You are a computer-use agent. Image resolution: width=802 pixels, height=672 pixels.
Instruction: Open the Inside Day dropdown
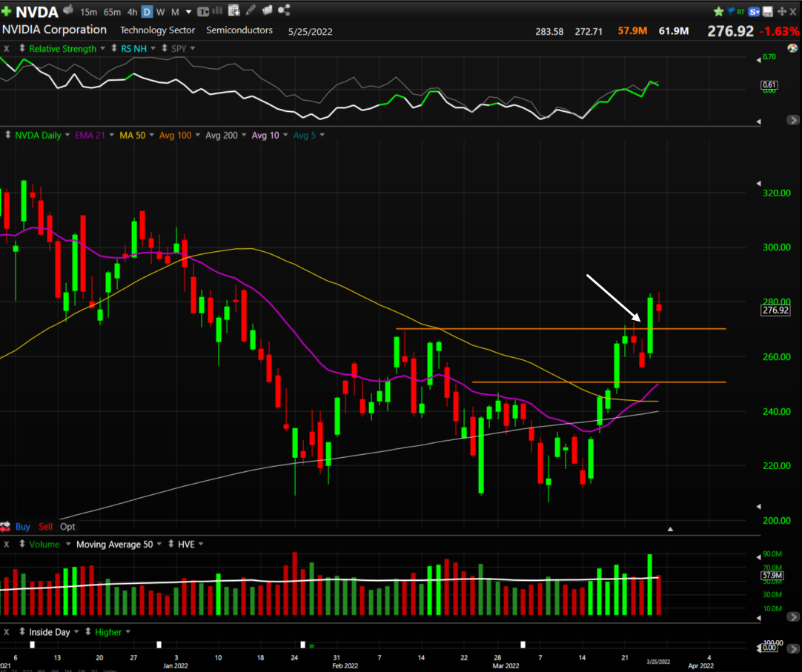76,632
